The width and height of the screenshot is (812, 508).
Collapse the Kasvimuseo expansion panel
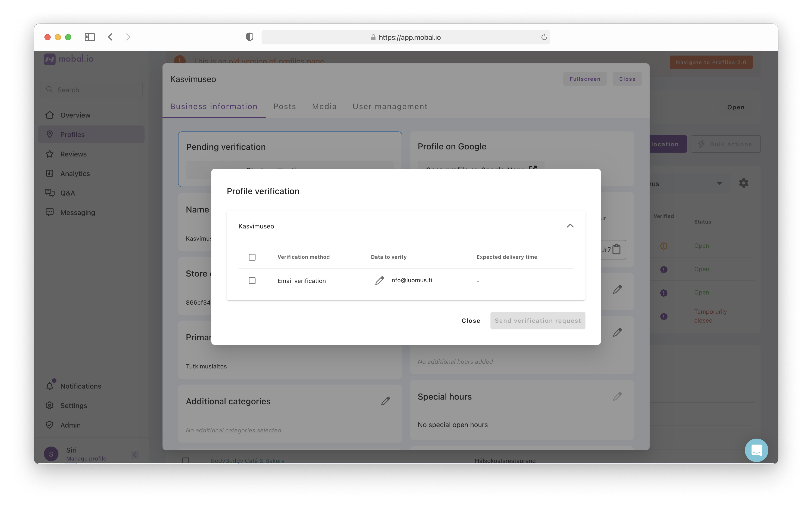click(x=570, y=226)
